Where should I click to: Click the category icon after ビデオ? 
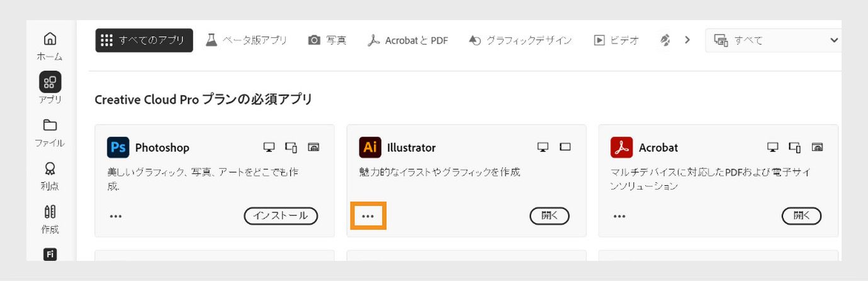coord(665,40)
